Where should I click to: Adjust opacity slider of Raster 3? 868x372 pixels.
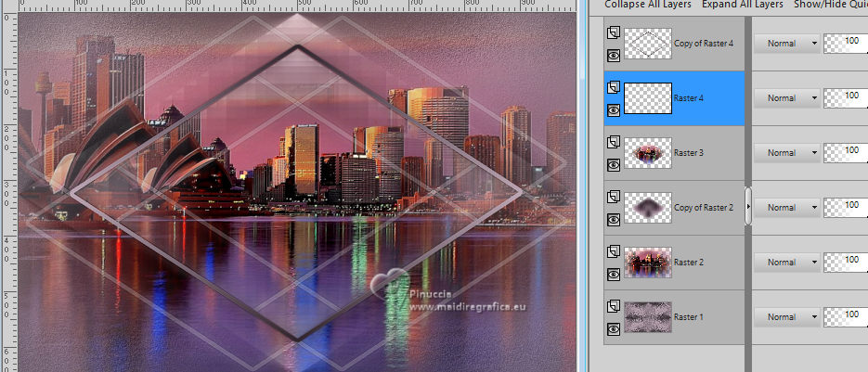846,153
